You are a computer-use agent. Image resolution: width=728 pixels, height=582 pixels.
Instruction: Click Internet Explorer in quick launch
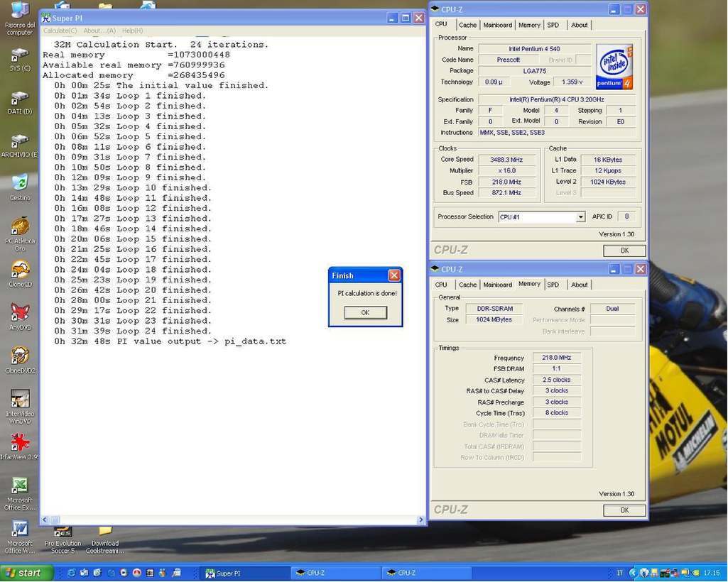coord(71,573)
